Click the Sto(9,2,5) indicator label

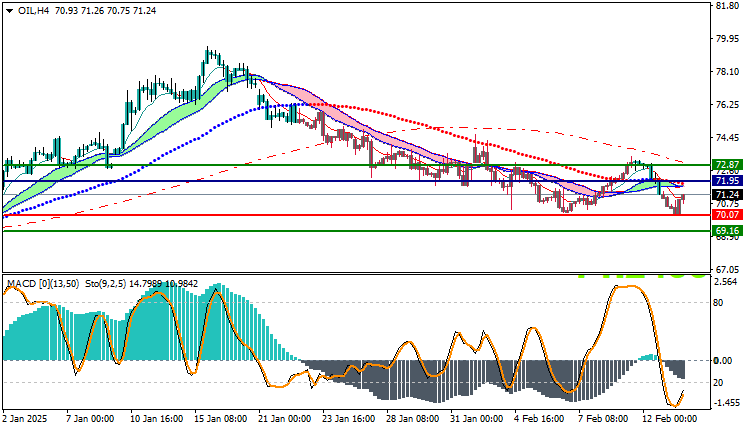[106, 284]
